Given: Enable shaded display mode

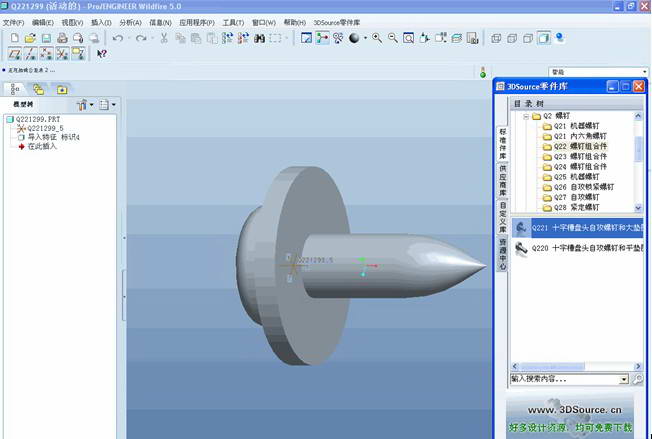Looking at the screenshot, I should pyautogui.click(x=544, y=38).
